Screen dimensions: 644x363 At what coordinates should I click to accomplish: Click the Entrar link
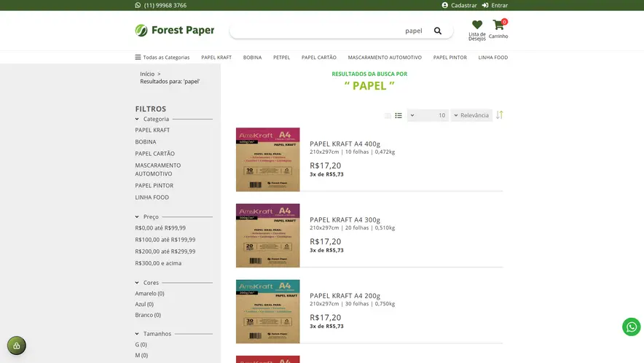pyautogui.click(x=500, y=5)
